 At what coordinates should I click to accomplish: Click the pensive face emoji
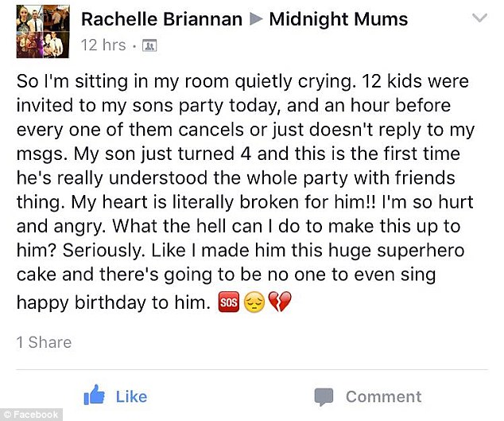(254, 302)
